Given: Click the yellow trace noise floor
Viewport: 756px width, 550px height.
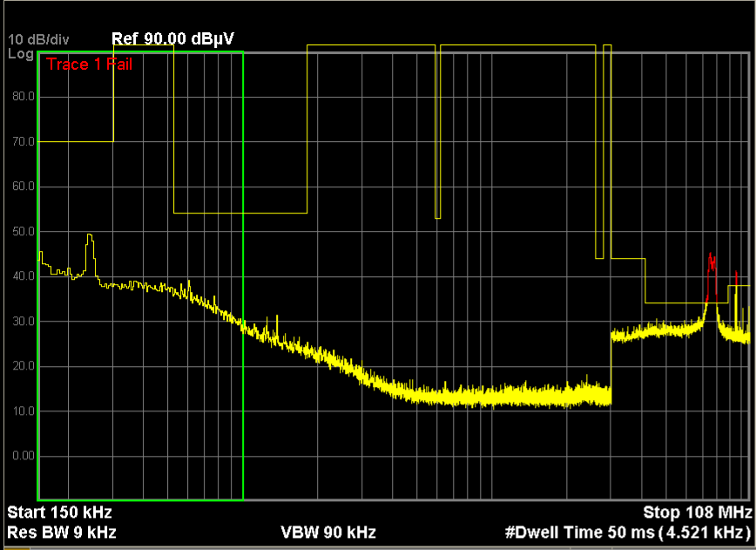Looking at the screenshot, I should (488, 397).
